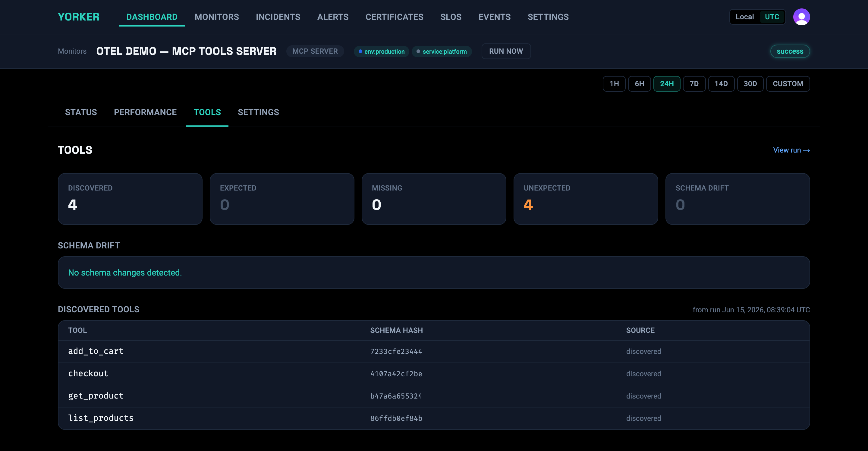Viewport: 868px width, 451px height.
Task: Switch to the PERFORMANCE tab
Action: (145, 112)
